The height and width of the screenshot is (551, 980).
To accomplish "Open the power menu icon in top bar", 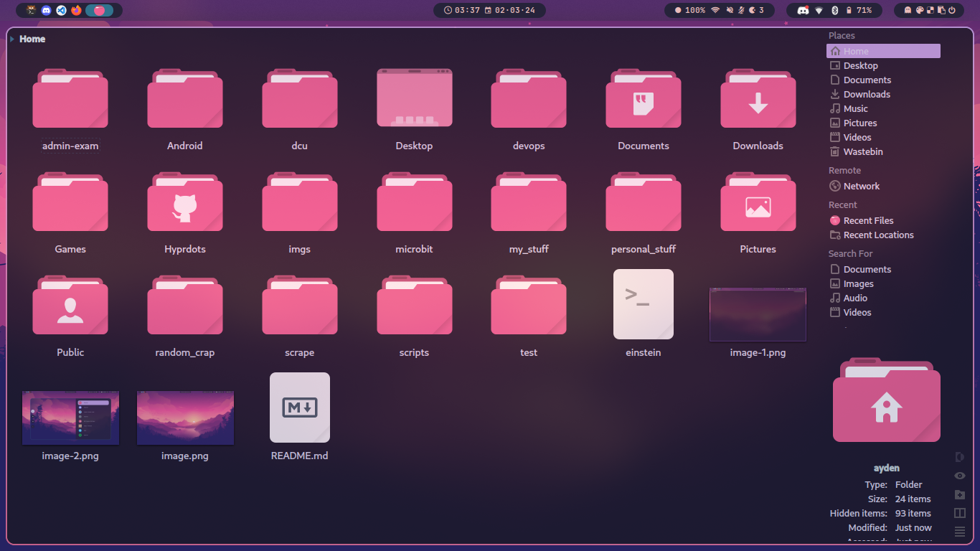I will coord(952,10).
